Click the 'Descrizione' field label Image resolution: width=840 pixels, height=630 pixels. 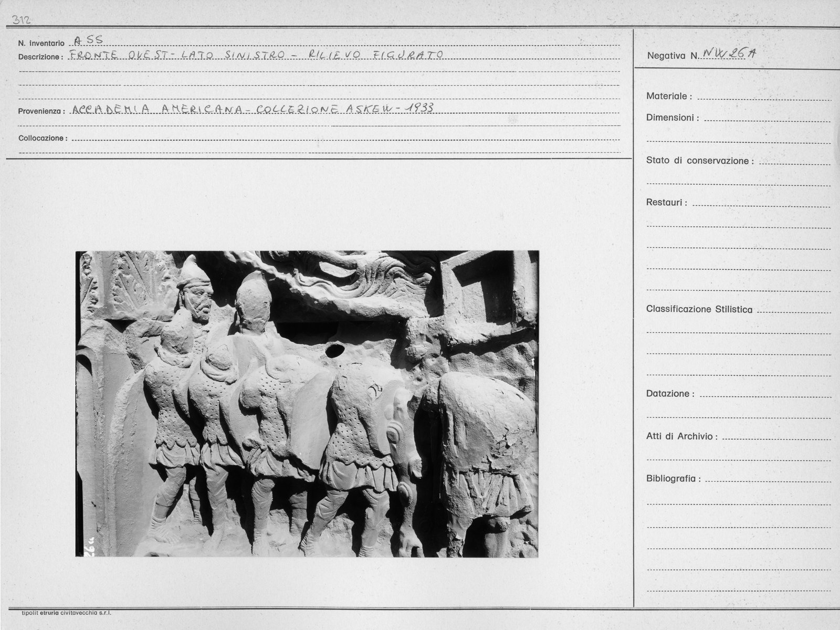(x=41, y=57)
